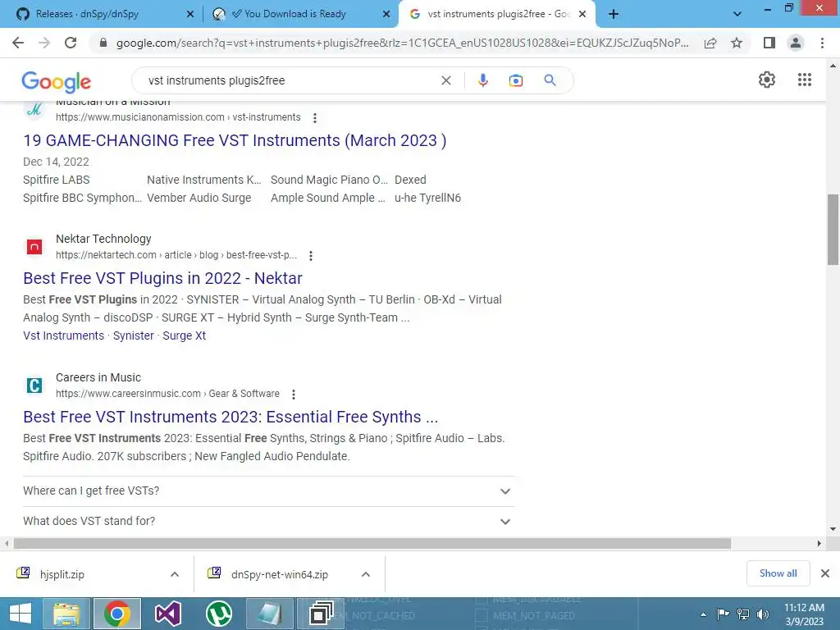Open a new browser tab
840x630 pixels.
pyautogui.click(x=614, y=14)
